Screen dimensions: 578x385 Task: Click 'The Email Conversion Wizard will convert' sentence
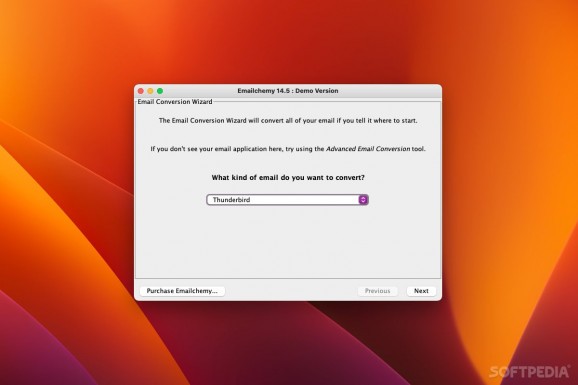pyautogui.click(x=288, y=121)
